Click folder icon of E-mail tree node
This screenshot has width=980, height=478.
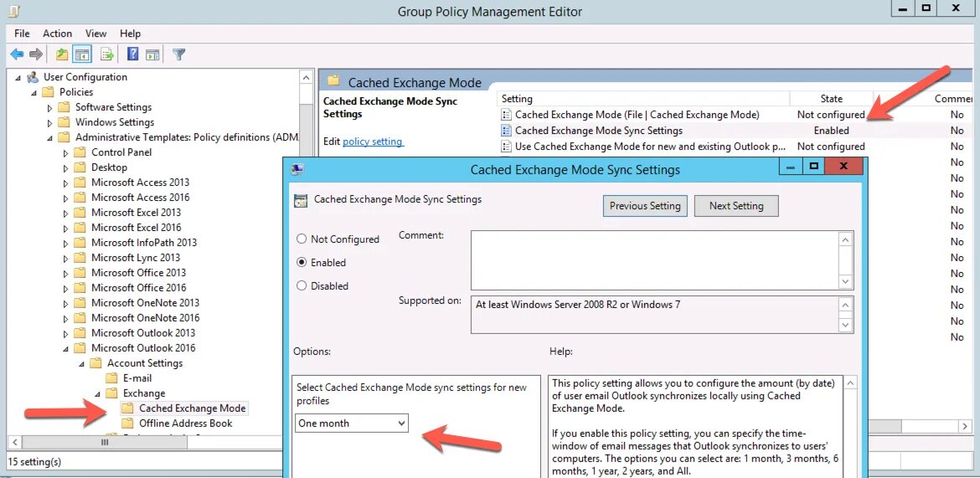click(111, 378)
